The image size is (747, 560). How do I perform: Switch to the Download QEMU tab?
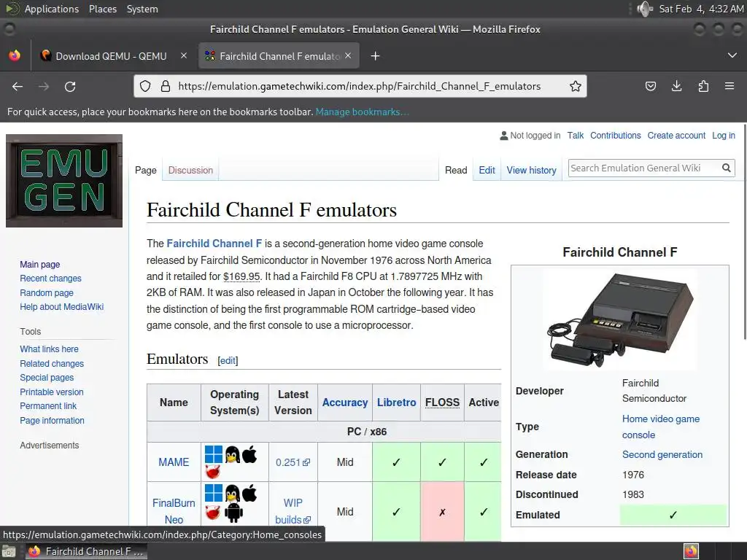[112, 56]
